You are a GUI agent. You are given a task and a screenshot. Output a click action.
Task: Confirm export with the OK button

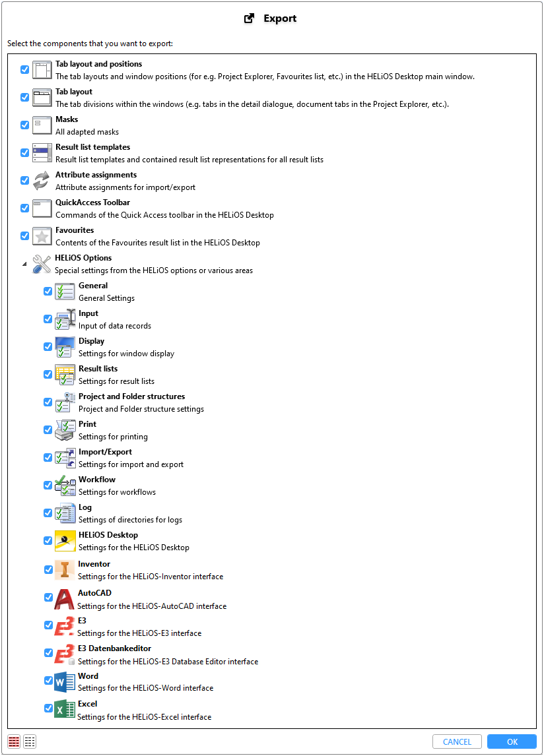coord(512,741)
